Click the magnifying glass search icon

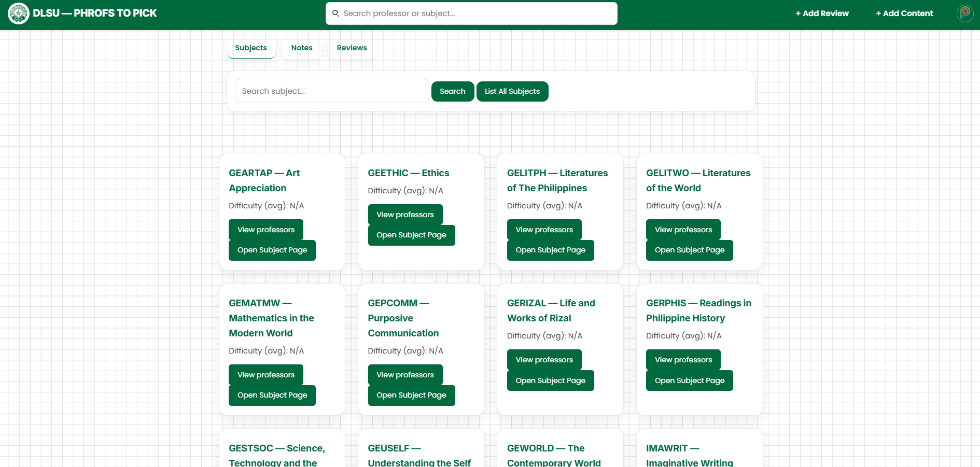coord(335,13)
